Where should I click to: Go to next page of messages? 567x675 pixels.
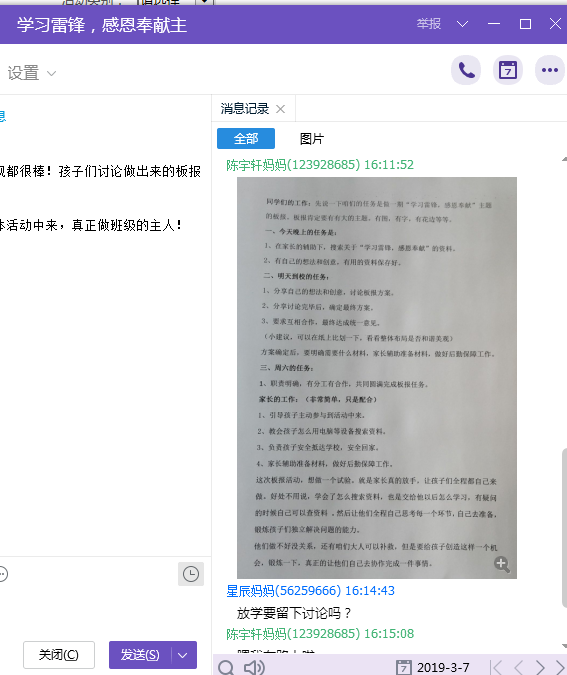coord(540,667)
